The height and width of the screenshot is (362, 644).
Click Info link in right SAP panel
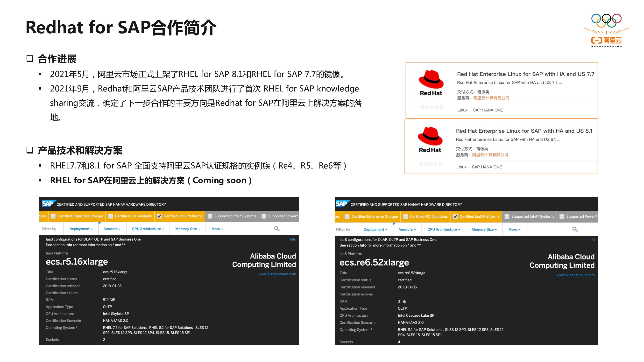click(x=591, y=240)
